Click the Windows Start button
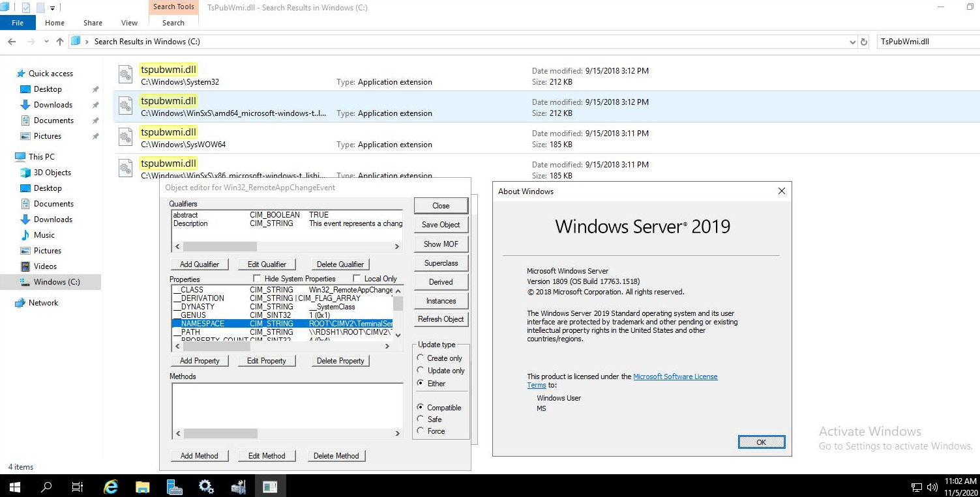This screenshot has height=497, width=980. (x=14, y=487)
